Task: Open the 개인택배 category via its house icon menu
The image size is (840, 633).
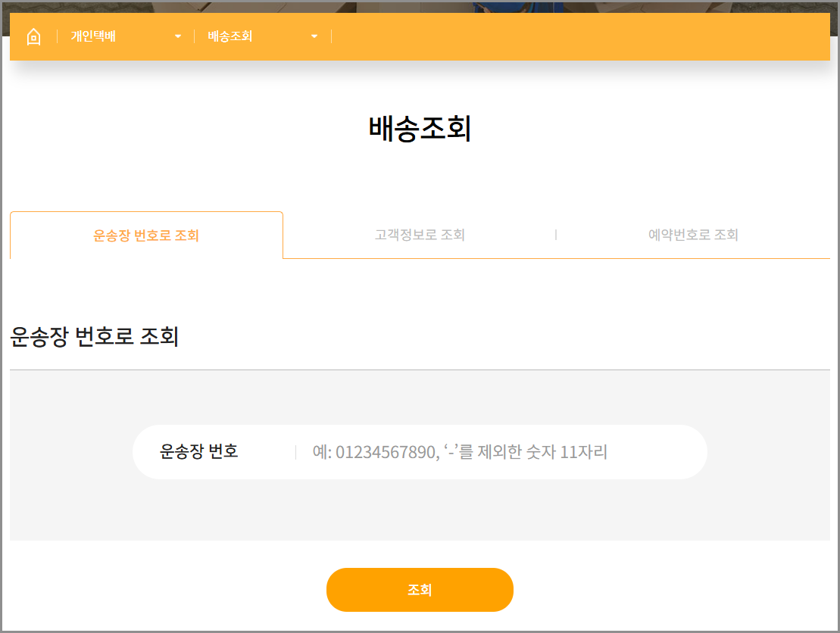Action: pyautogui.click(x=33, y=36)
